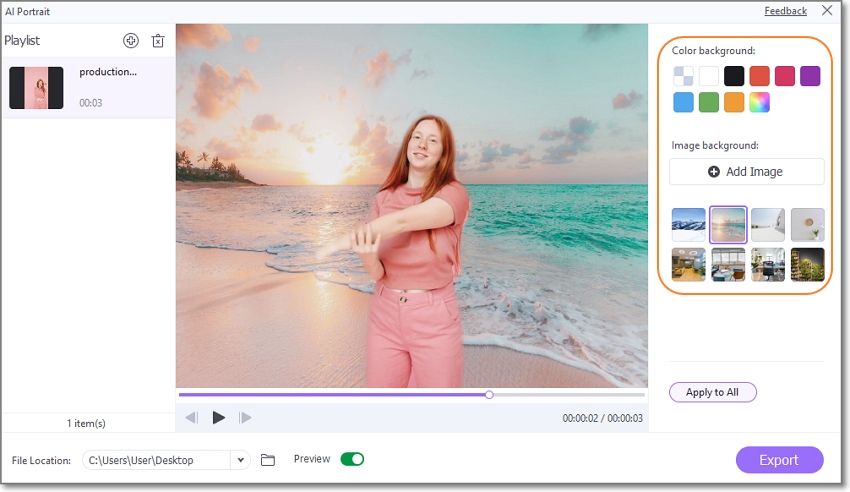
Task: Click the file location path field
Action: tap(157, 460)
